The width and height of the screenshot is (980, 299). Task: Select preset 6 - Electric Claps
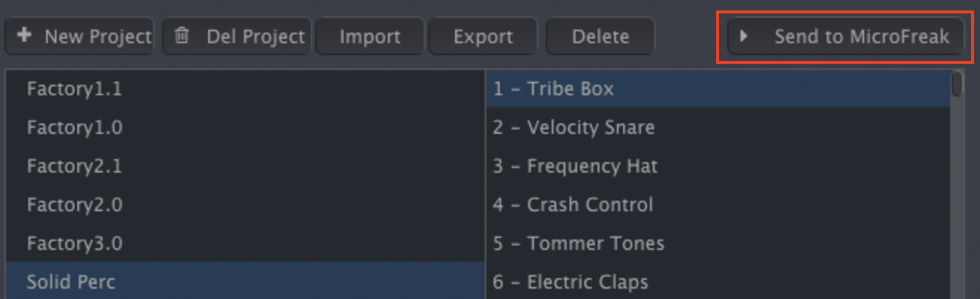(x=718, y=281)
